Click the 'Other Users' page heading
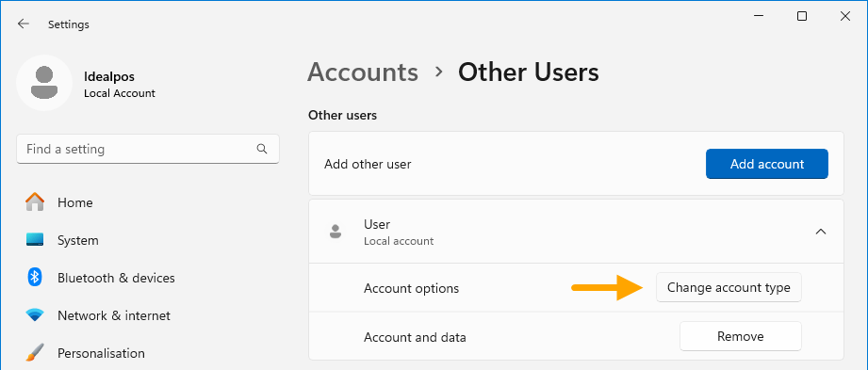 [x=528, y=72]
